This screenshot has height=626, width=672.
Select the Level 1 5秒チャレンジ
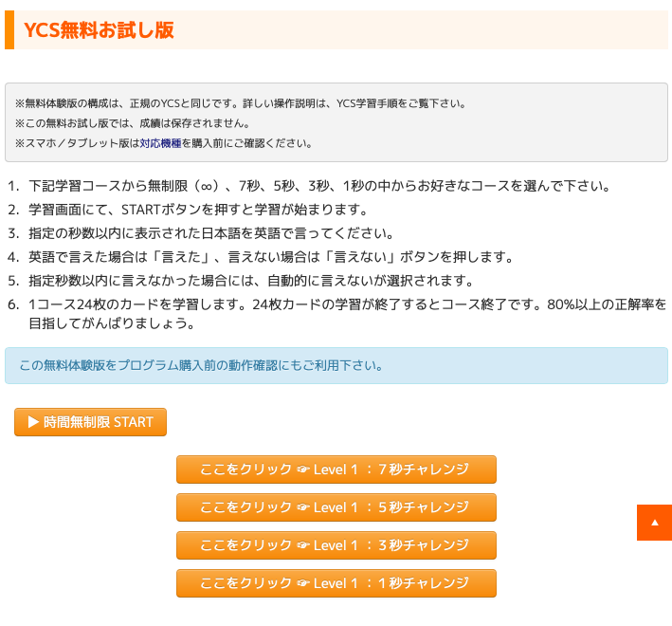[336, 507]
